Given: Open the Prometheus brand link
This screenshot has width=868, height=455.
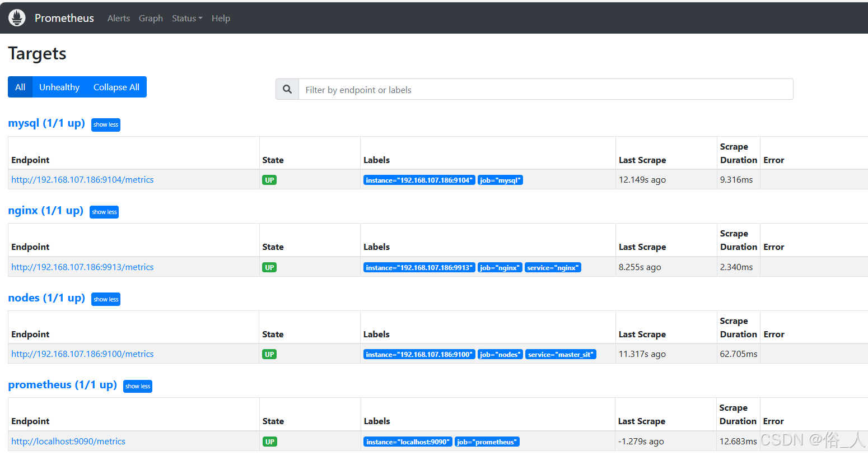Looking at the screenshot, I should (x=64, y=18).
